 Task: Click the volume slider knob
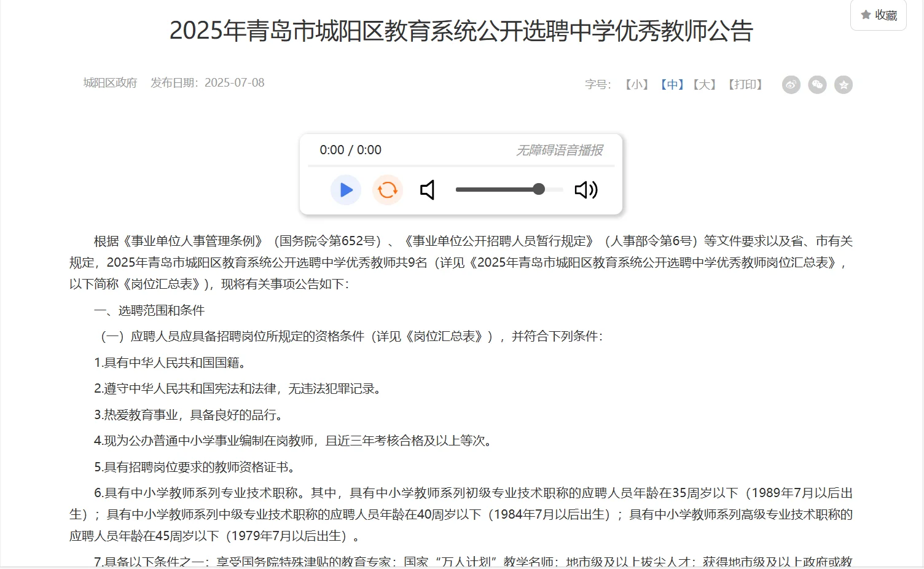point(539,189)
